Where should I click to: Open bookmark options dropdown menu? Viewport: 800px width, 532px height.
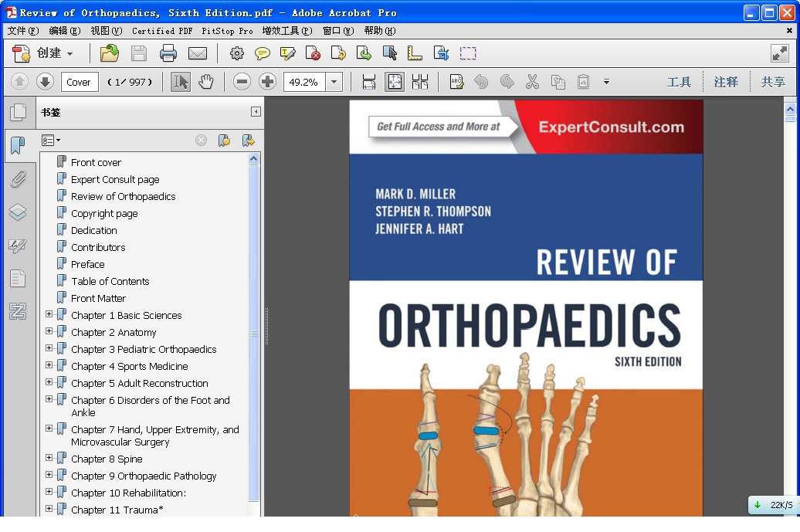tap(51, 141)
